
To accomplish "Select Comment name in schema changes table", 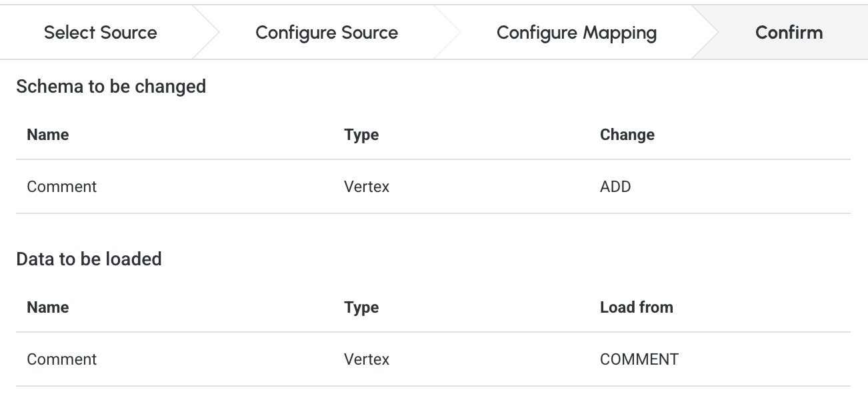I will (62, 187).
